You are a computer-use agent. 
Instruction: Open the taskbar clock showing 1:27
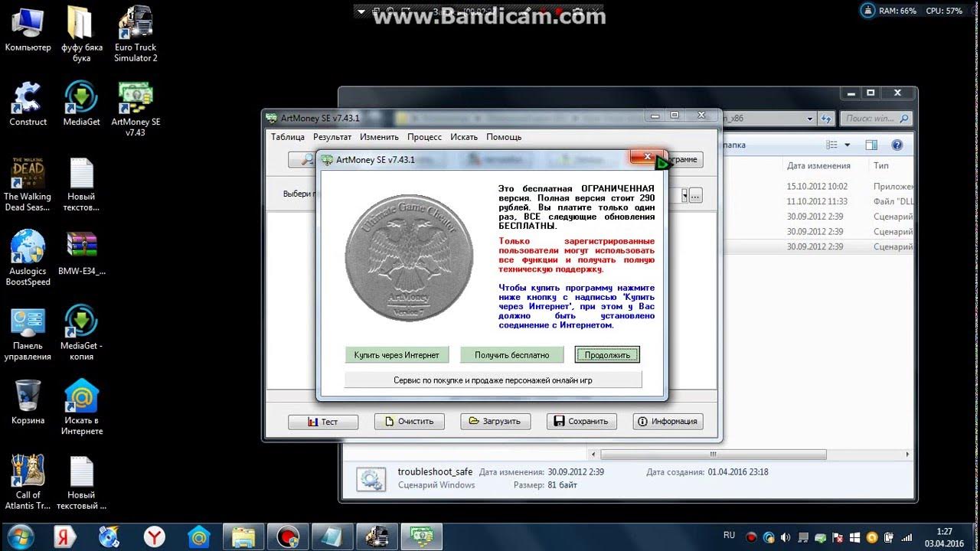[944, 537]
